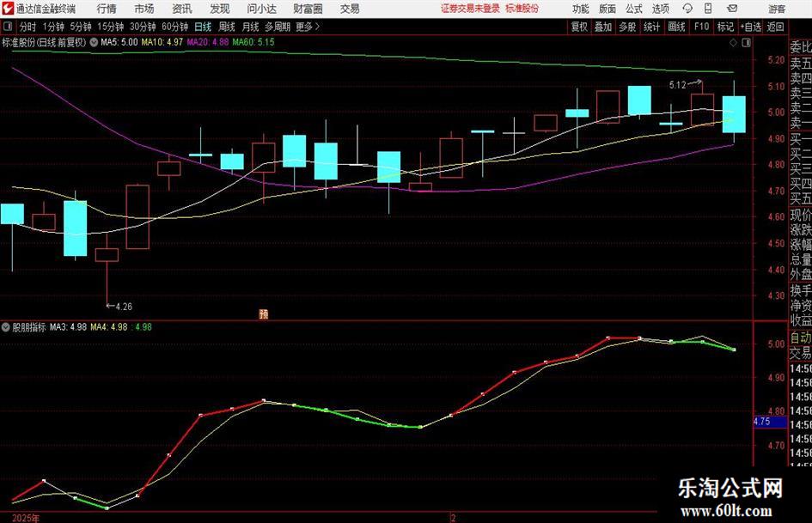The width and height of the screenshot is (812, 523).
Task: Click 证券交易未登录 login status link
Action: tap(470, 9)
